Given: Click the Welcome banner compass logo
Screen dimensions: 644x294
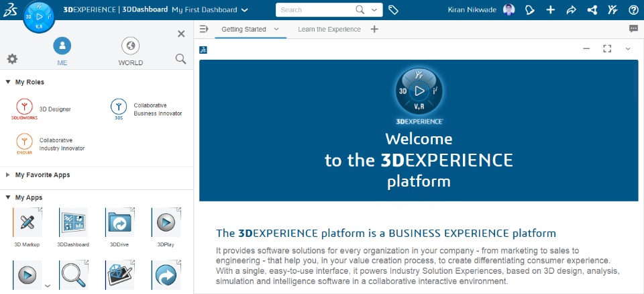Looking at the screenshot, I should tap(419, 92).
